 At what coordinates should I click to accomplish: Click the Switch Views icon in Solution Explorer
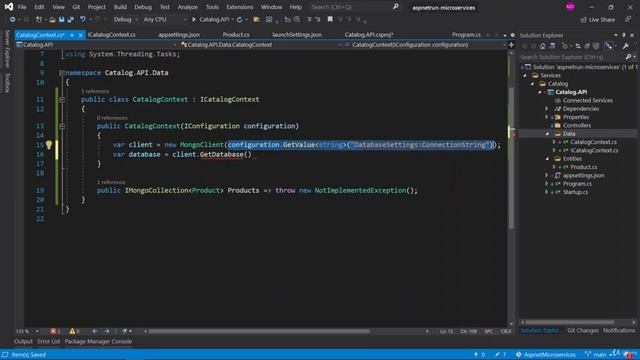click(x=552, y=46)
